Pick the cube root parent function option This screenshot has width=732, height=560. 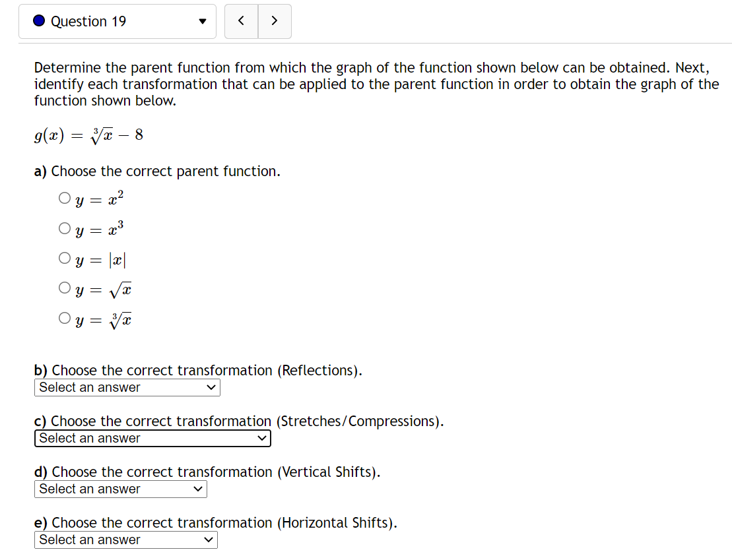65,317
